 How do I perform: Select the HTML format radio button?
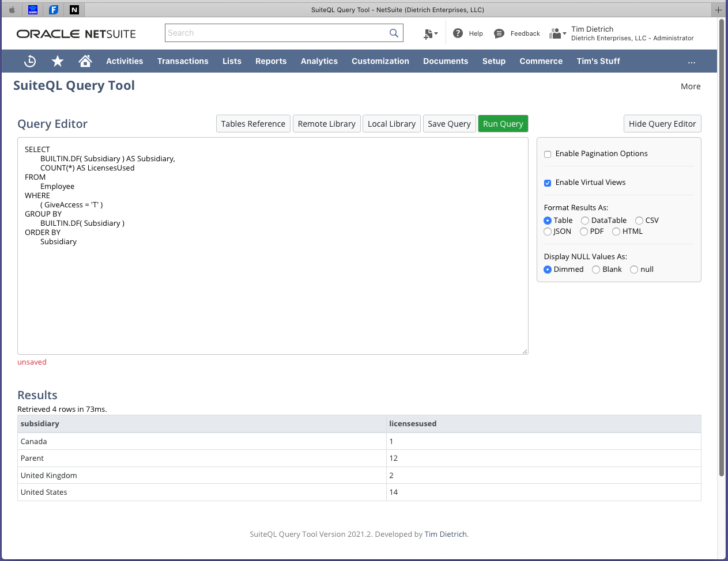pyautogui.click(x=616, y=232)
